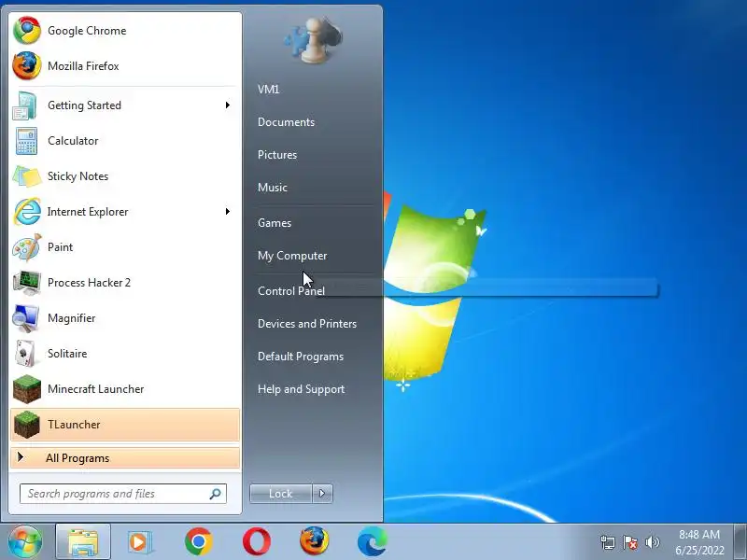The height and width of the screenshot is (560, 747).
Task: Expand the Internet Explorer jump list arrow
Action: 228,211
